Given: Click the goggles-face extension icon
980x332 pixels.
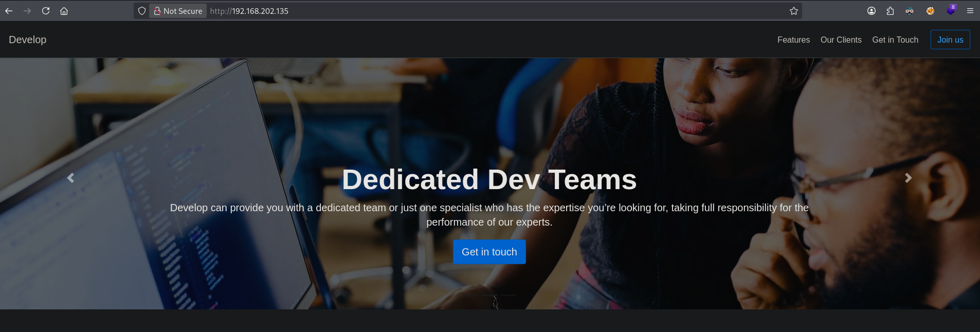Looking at the screenshot, I should [910, 11].
